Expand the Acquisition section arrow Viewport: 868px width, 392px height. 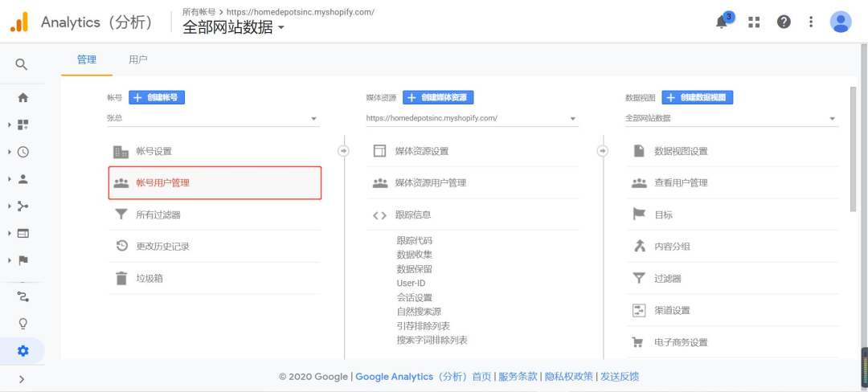10,206
